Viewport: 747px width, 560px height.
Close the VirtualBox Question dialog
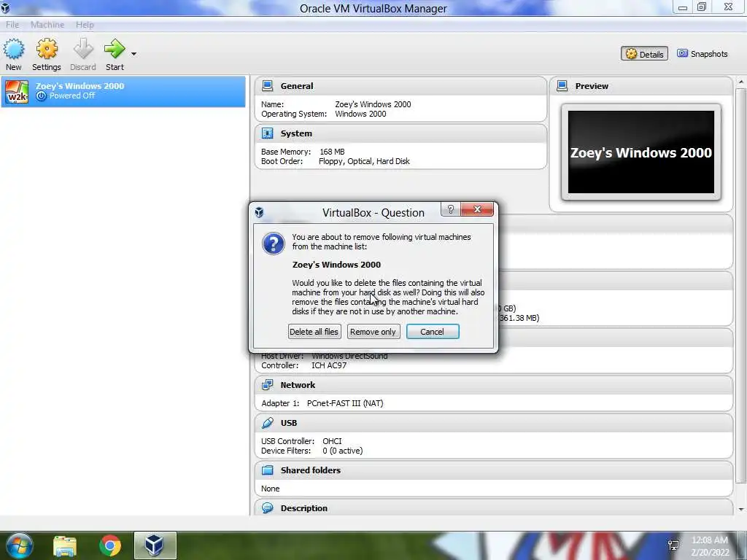pyautogui.click(x=477, y=209)
